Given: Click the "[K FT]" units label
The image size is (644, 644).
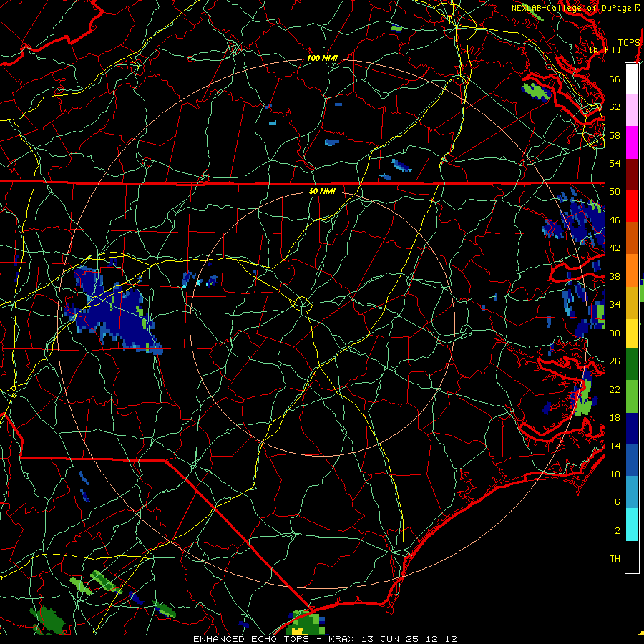Looking at the screenshot, I should point(605,49).
